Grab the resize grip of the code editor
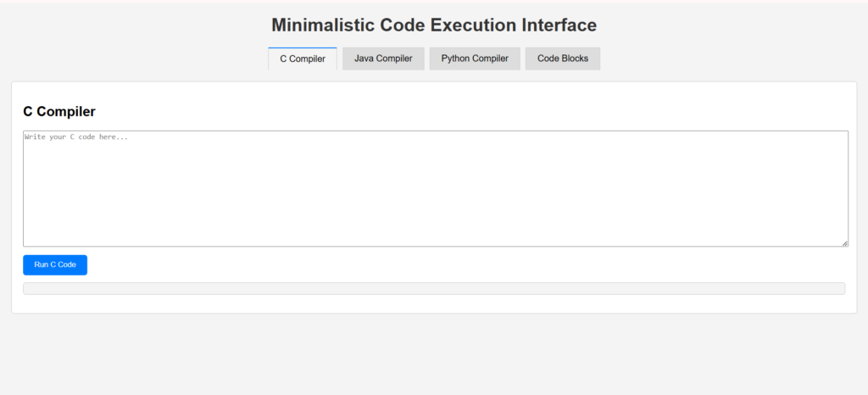 [x=844, y=243]
